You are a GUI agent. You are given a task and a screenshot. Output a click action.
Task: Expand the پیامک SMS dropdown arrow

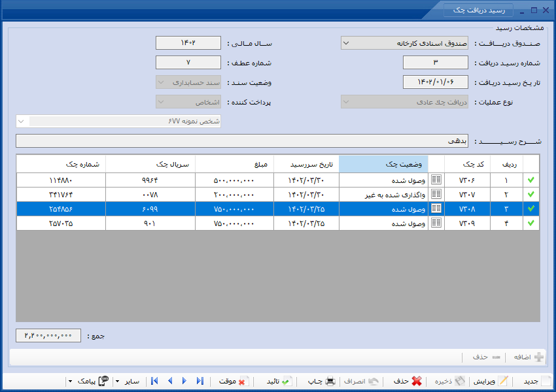(70, 382)
